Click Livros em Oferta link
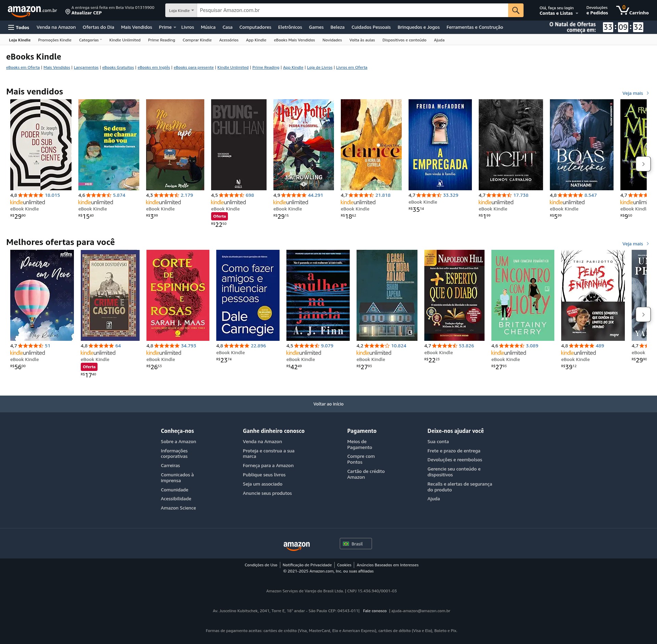 click(x=351, y=67)
